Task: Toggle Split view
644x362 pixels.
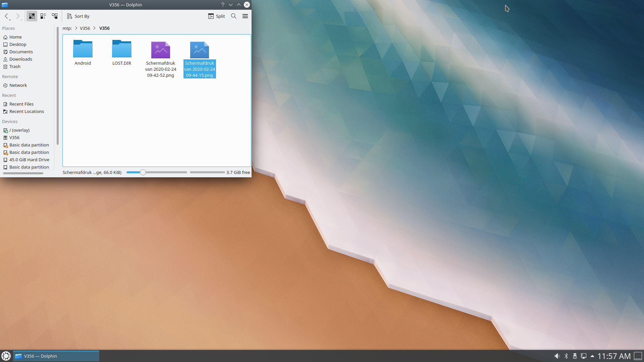Action: [x=217, y=16]
